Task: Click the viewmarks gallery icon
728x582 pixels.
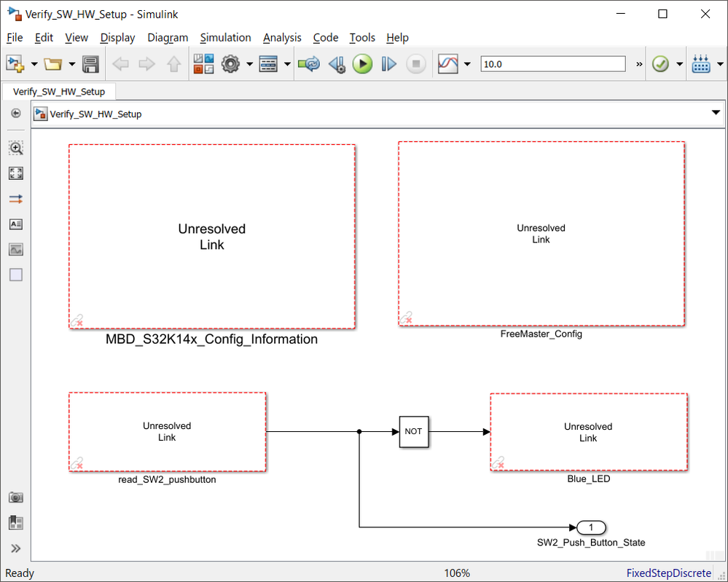Action: pos(16,522)
